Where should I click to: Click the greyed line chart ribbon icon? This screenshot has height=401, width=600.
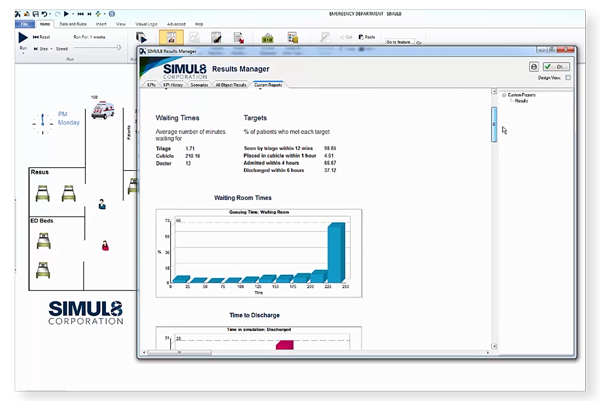194,38
